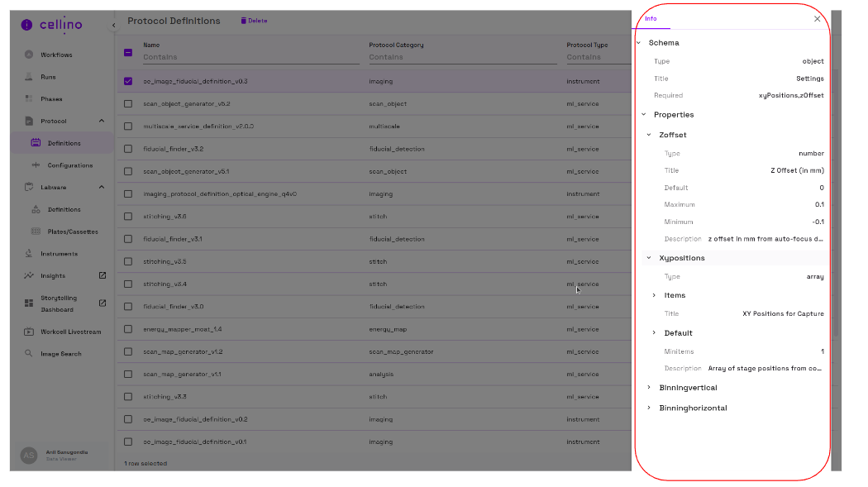
Task: Open the Phases section icon
Action: tap(29, 99)
